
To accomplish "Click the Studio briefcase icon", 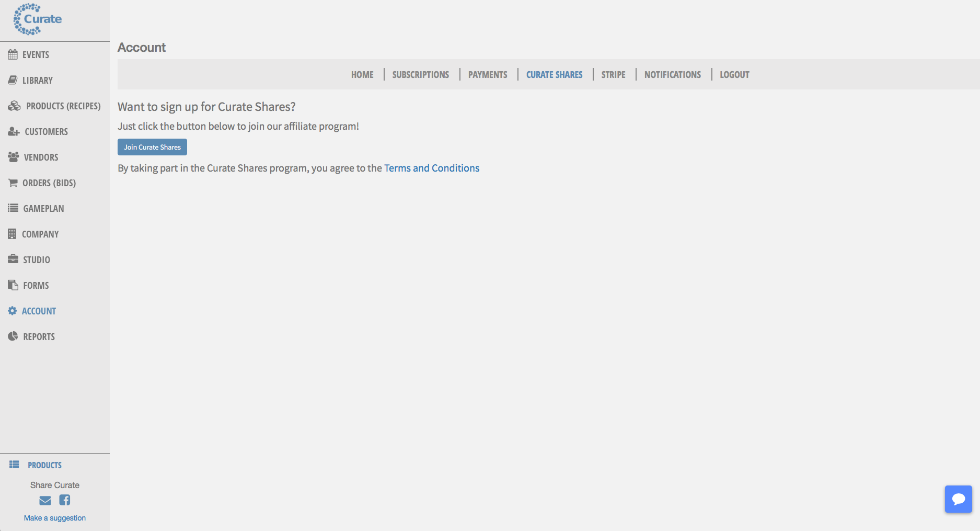I will (13, 259).
